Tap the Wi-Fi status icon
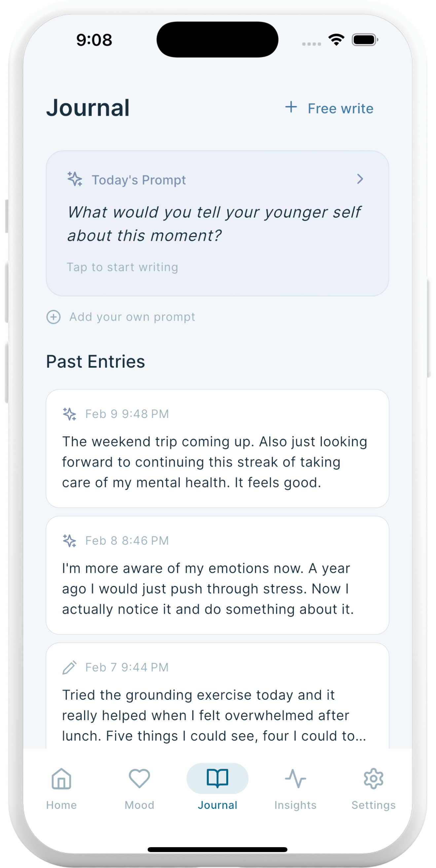Screen dimensions: 436x868 pyautogui.click(x=336, y=40)
